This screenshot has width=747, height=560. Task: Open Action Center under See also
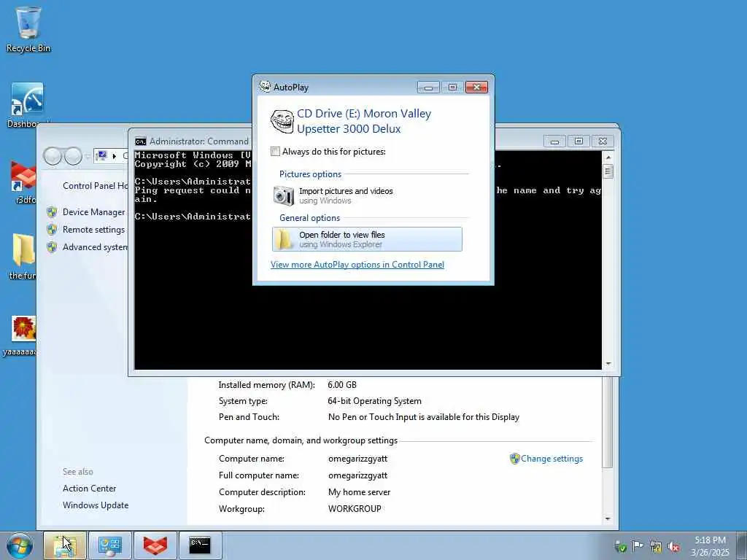(90, 489)
